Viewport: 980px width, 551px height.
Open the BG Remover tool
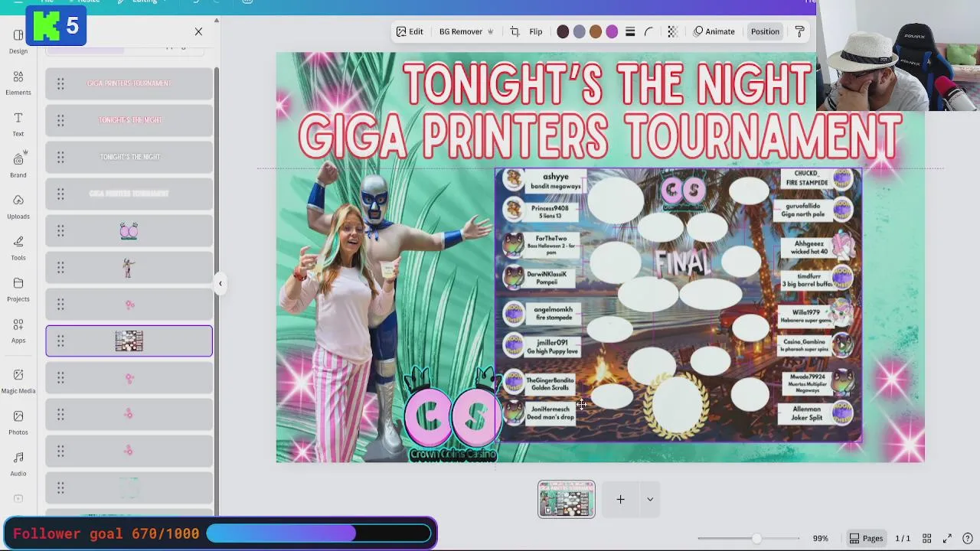(466, 31)
